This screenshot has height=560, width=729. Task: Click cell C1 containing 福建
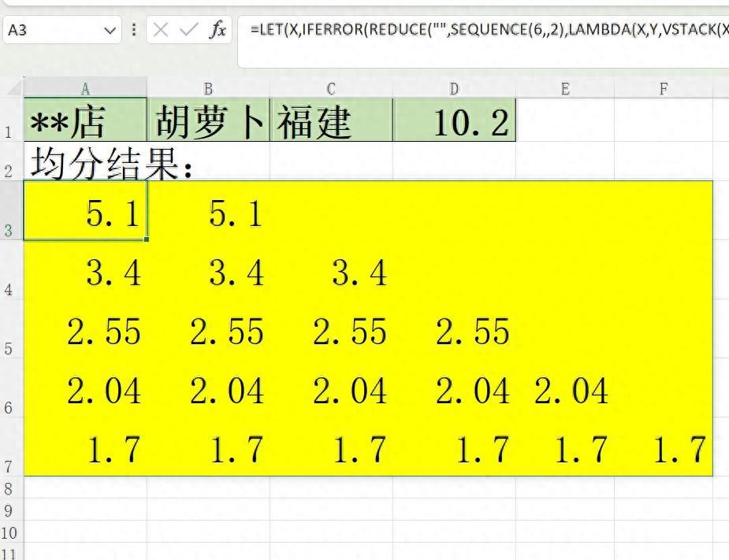pos(331,120)
